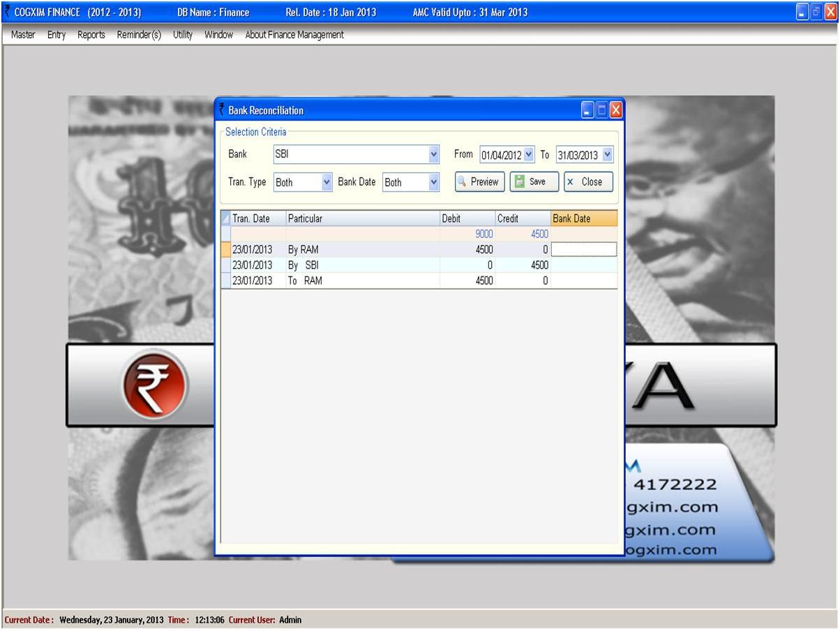This screenshot has height=631, width=840.
Task: Click row selector for By RAM row
Action: (225, 249)
